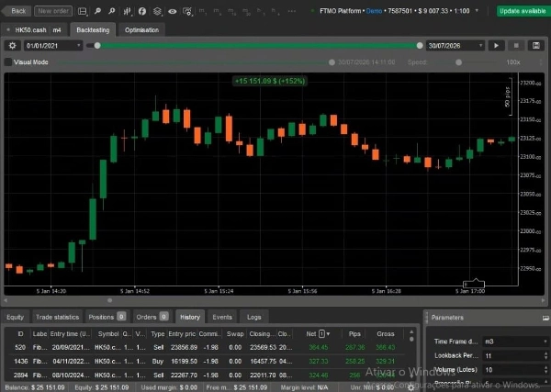Open the more timeframes ellipsis menu

click(x=292, y=11)
